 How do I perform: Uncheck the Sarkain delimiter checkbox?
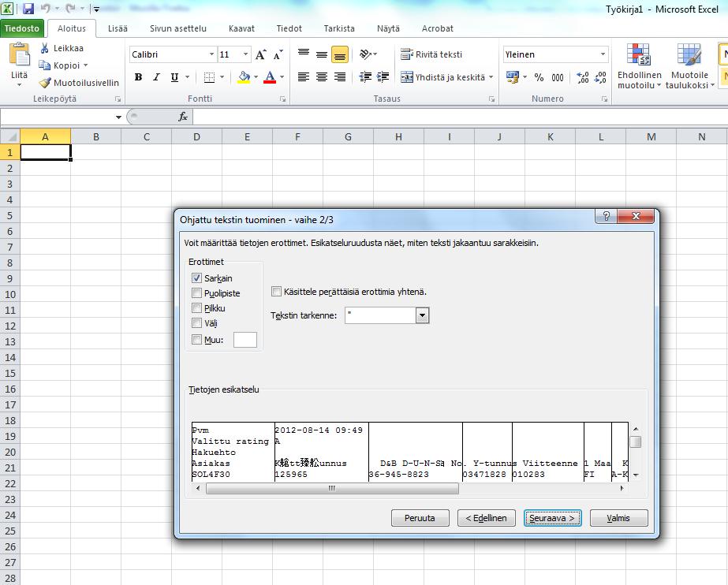pos(196,278)
